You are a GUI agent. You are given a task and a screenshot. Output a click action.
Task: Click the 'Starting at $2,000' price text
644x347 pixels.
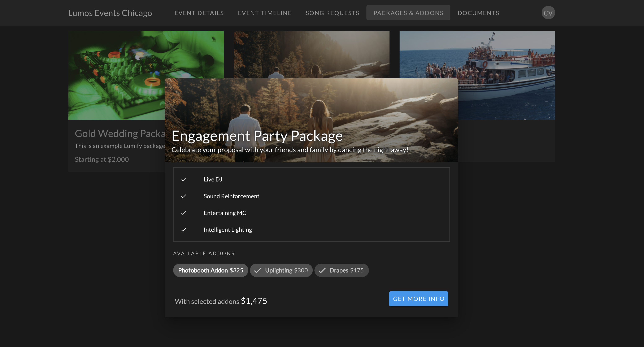coord(102,159)
